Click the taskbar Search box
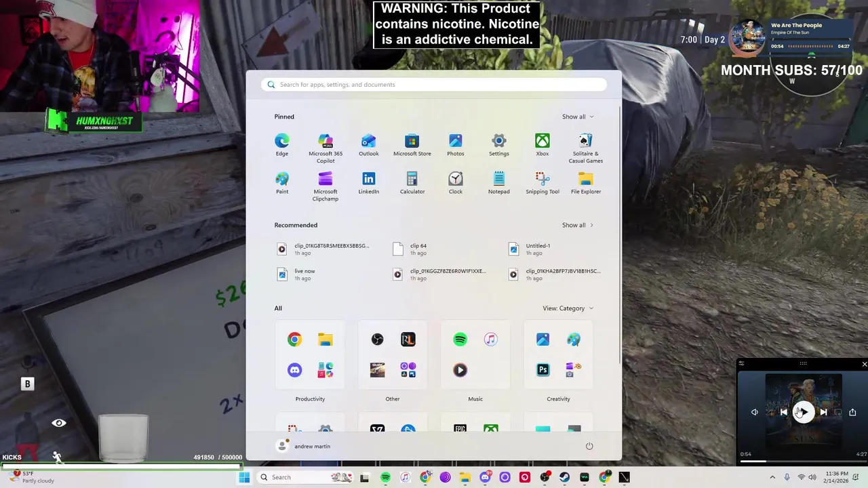The image size is (868, 488). pos(306,477)
